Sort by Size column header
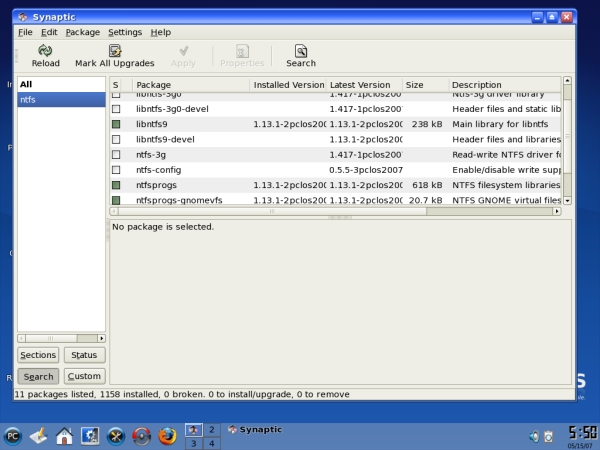The width and height of the screenshot is (600, 450). point(425,85)
